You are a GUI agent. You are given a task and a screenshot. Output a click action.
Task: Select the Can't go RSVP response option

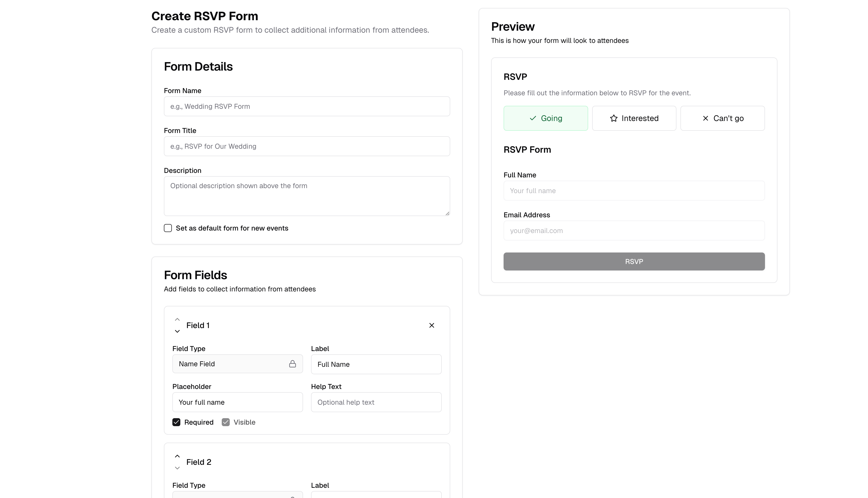pos(722,118)
